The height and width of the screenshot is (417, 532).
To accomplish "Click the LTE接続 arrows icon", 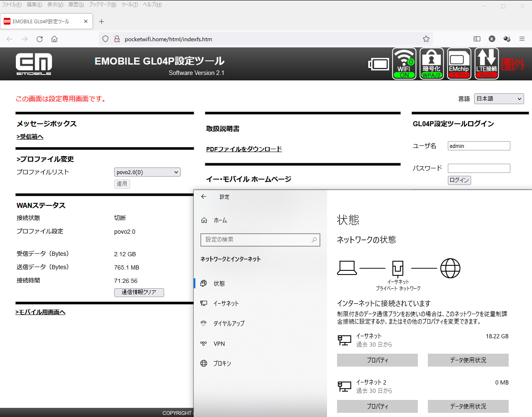I will tap(487, 64).
